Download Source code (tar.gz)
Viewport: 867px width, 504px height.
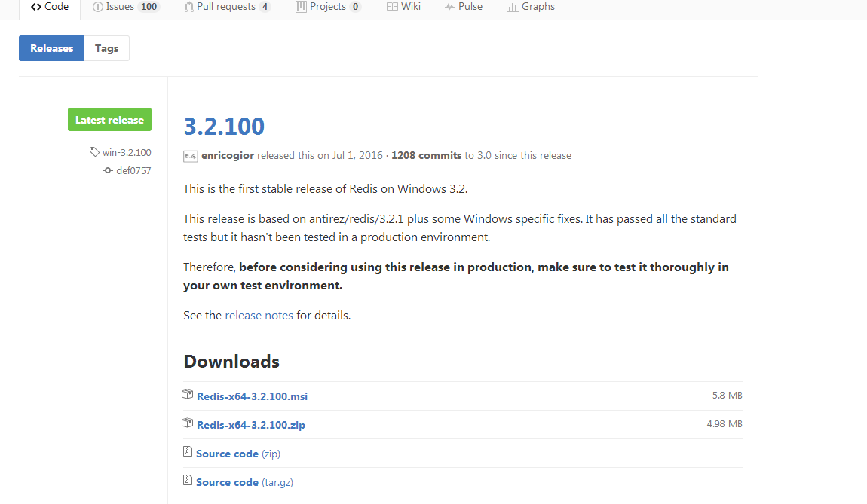pos(244,482)
